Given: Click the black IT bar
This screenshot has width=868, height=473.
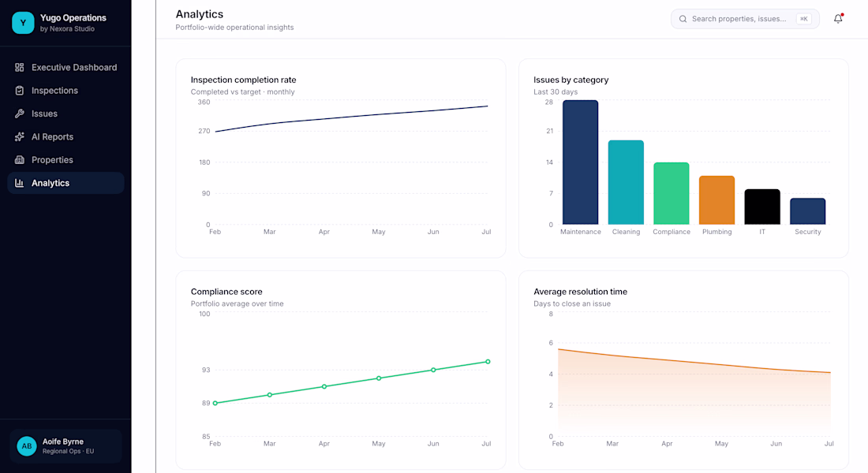Looking at the screenshot, I should click(762, 207).
